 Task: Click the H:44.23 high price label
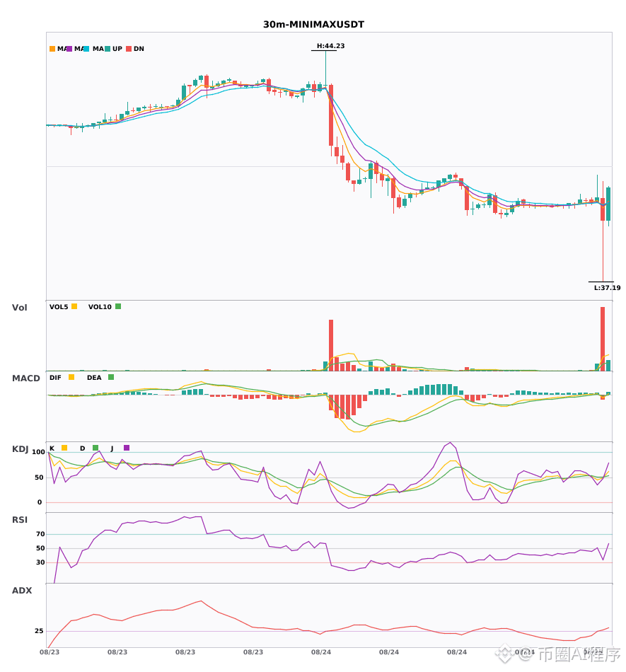330,46
